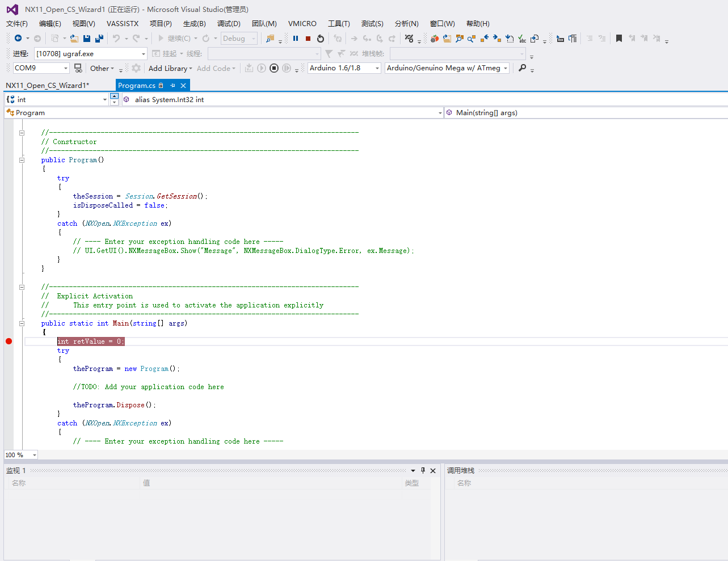Screen dimensions: 728x561
Task: Open Visual Micro settings via the gear icon
Action: click(135, 68)
